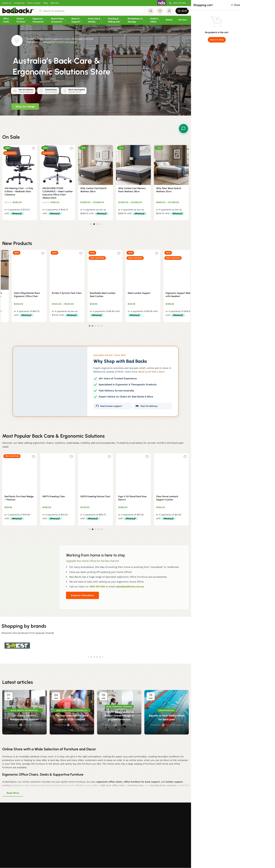Wishlist the Delta 135kg Ratchet Back chair
Viewport: 275px width, 868px height.
pos(43,253)
